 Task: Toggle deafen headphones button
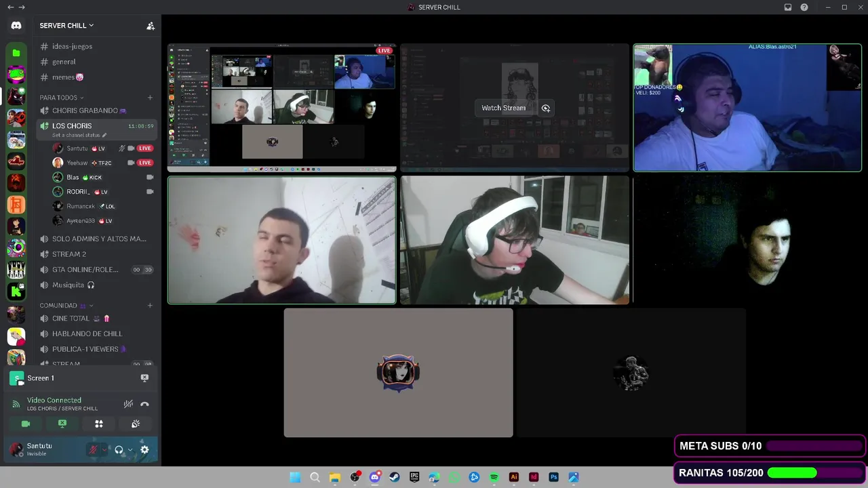tap(119, 449)
